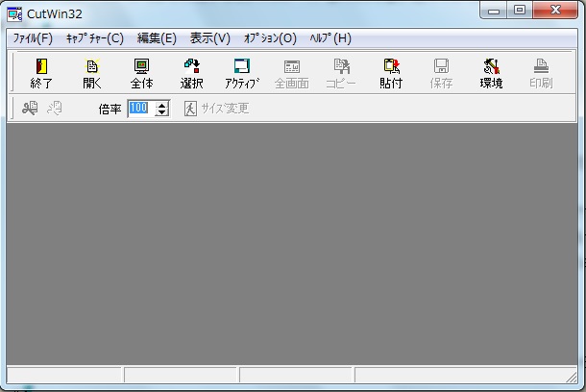Maximize the CutWin32 window
The image size is (586, 392).
coord(520,11)
